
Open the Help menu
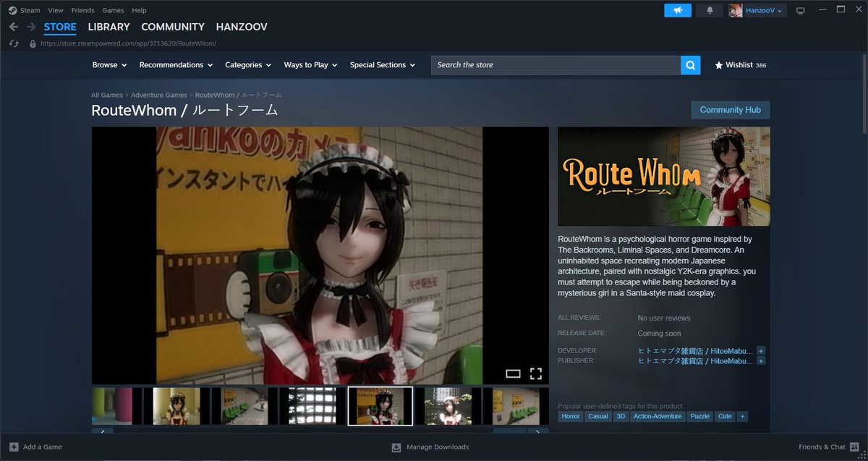click(x=139, y=10)
